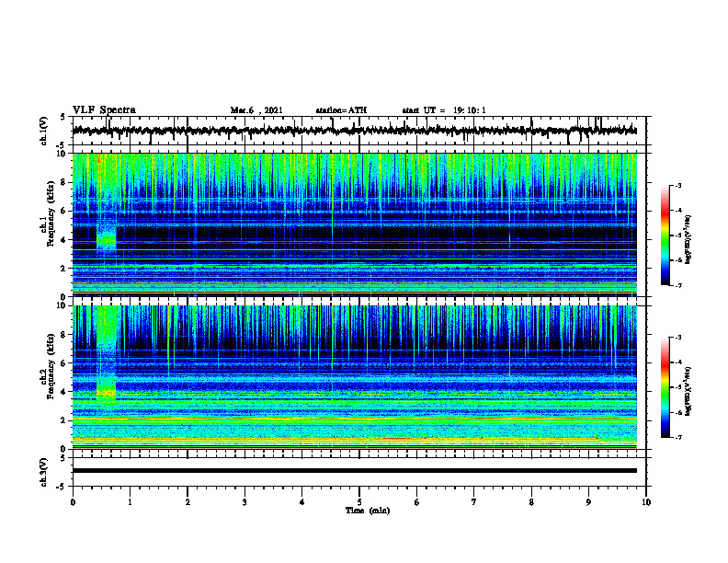This screenshot has height=563, width=728.
Task: Click time axis tick label "9"
Action: coord(588,502)
